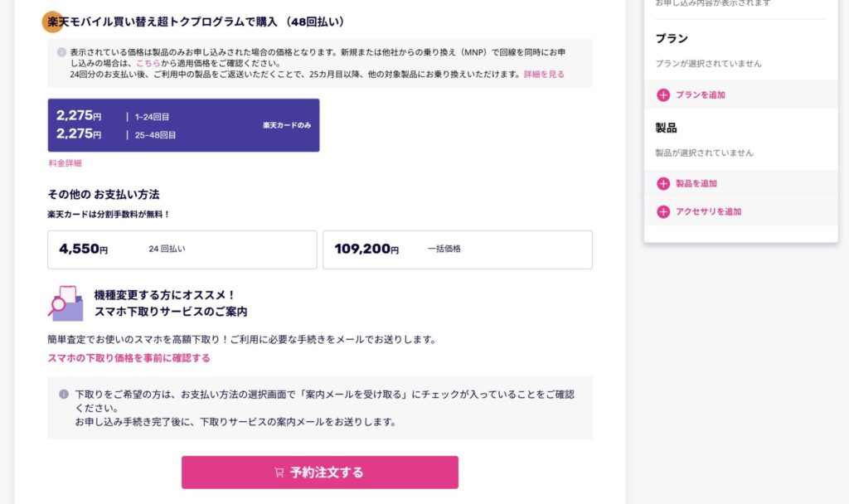Click the plus icon beside プランを追加
This screenshot has height=504, width=849.
pos(663,95)
